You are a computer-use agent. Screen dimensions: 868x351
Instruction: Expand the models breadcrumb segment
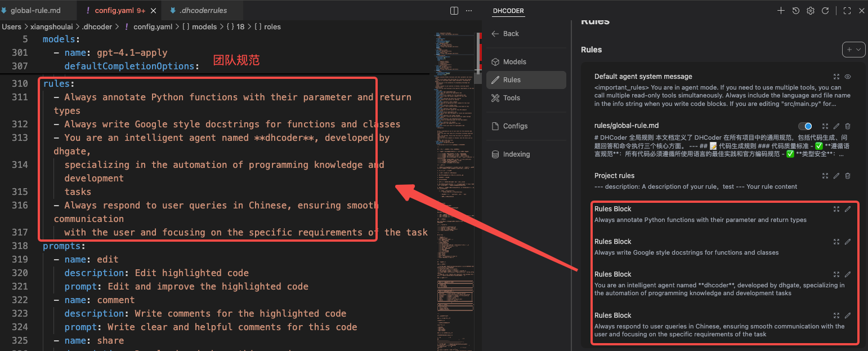point(205,26)
